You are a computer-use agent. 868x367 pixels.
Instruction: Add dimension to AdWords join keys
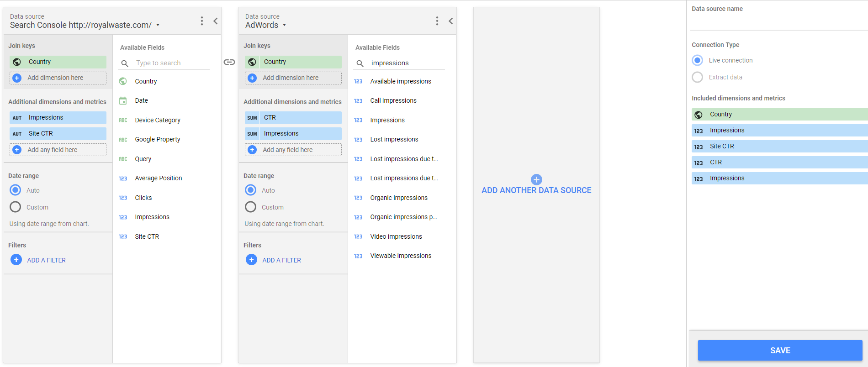point(293,78)
